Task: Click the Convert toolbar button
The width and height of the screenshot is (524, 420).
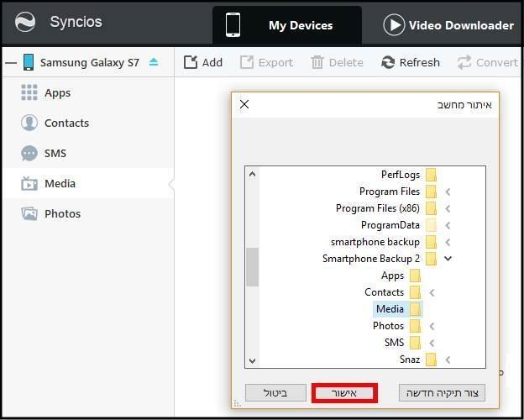Action: point(488,62)
